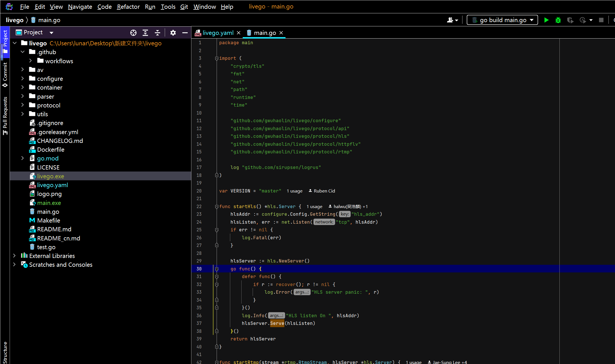This screenshot has width=615, height=364.
Task: Click the Debug bug icon
Action: [x=558, y=20]
